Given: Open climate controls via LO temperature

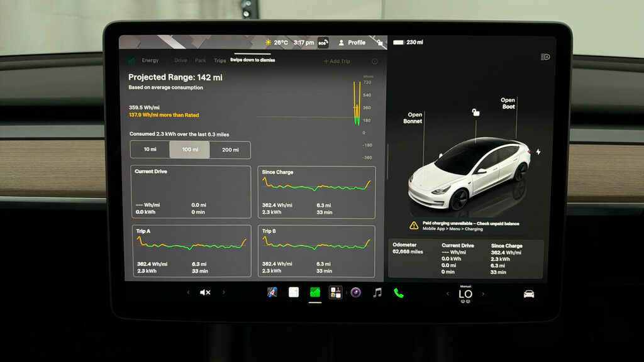Looking at the screenshot, I should coord(465,294).
